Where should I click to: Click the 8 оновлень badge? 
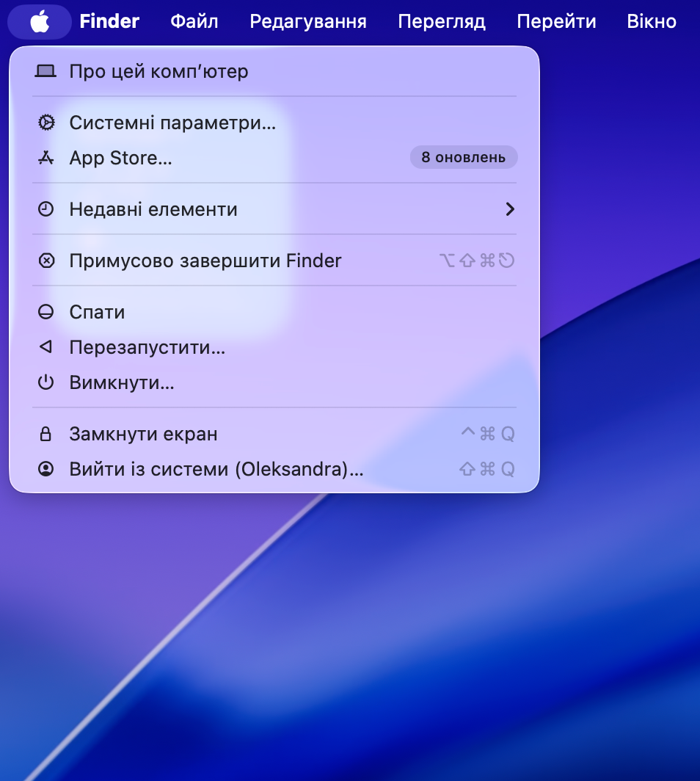click(464, 157)
